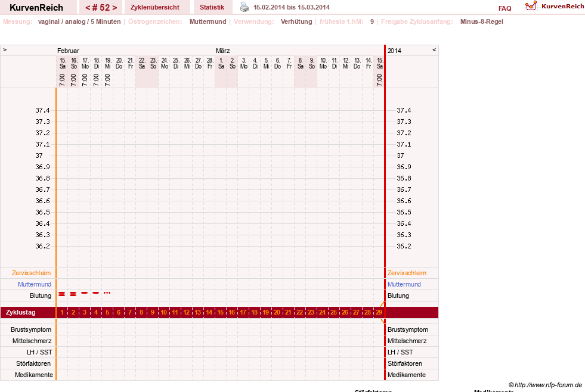The height and width of the screenshot is (392, 585).
Task: Select cycle day 14 in Zyklustag row
Action: tap(209, 312)
